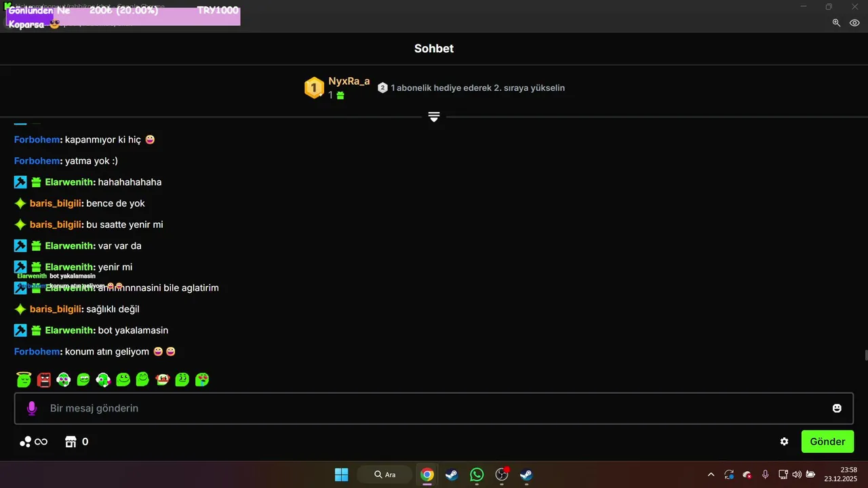Click gift badge beside var var da message
This screenshot has width=868, height=488.
[37, 245]
